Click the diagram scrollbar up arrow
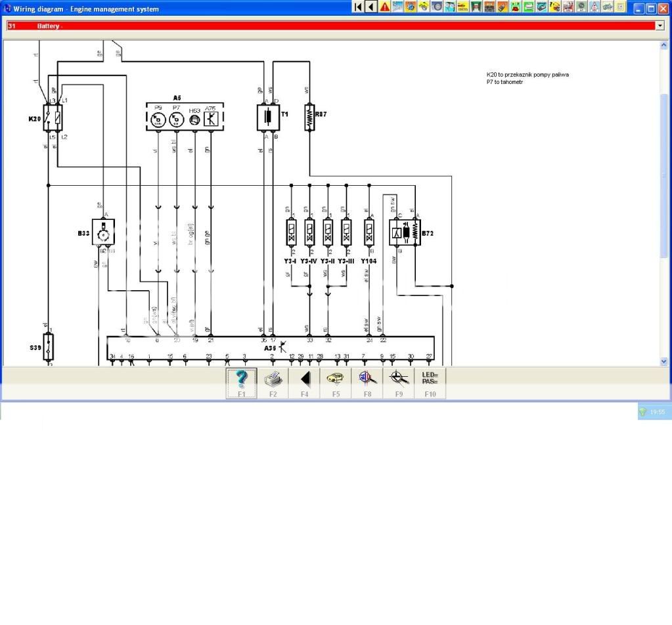 (x=663, y=45)
